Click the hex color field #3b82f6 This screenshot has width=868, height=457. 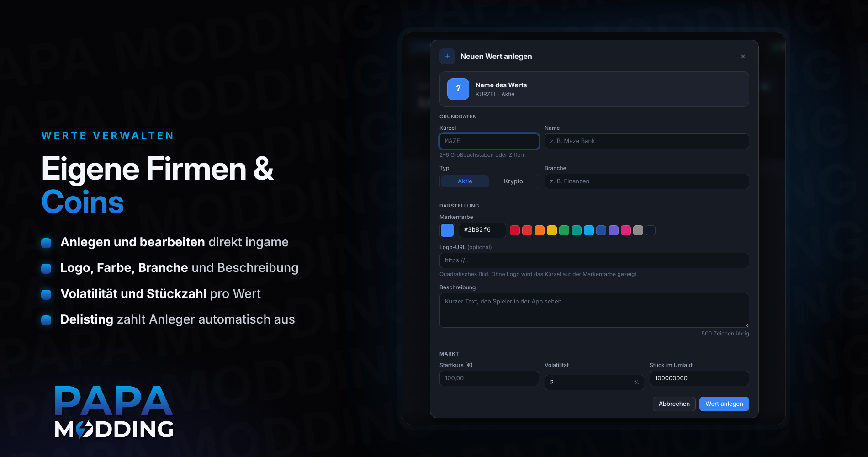[x=482, y=230]
